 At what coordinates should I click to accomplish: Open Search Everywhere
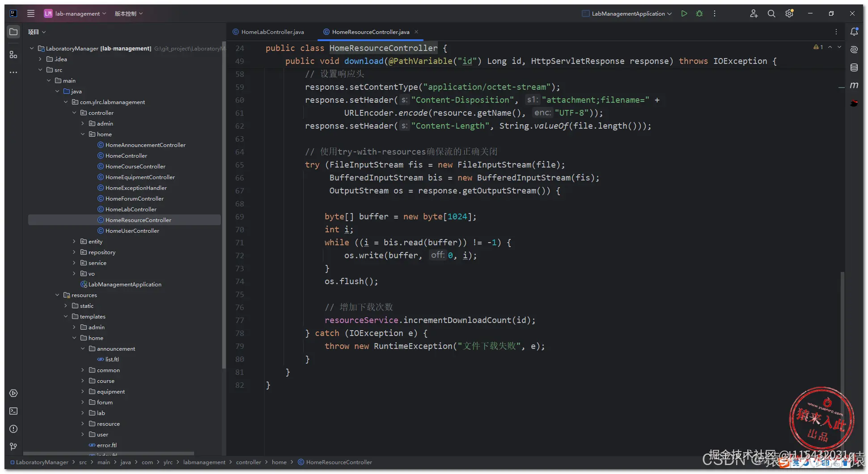click(771, 13)
